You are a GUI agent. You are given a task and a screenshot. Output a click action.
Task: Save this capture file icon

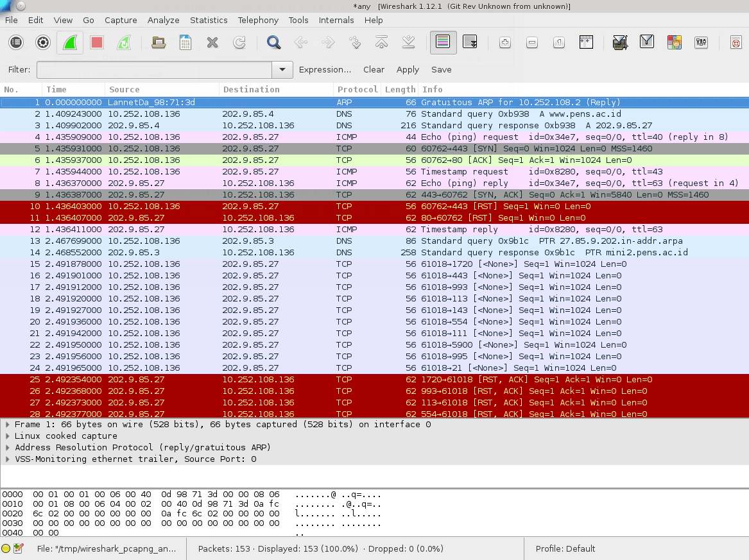185,42
